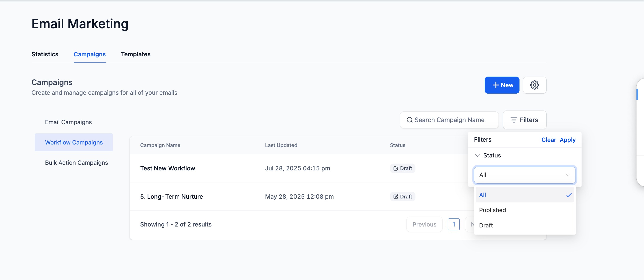Open the Campaigns tab
This screenshot has width=644, height=280.
[89, 54]
